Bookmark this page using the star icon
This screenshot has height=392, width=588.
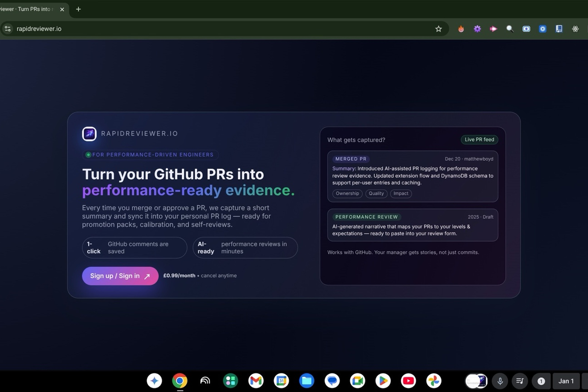click(x=439, y=28)
